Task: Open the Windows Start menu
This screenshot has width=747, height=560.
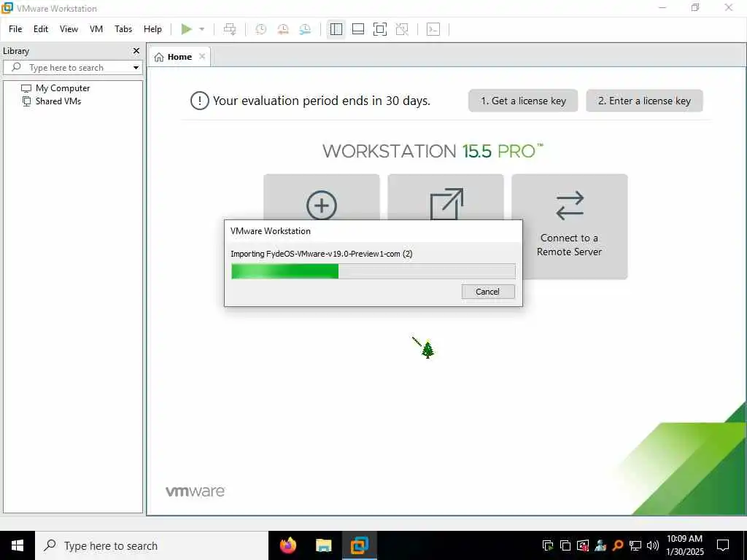Action: (x=18, y=545)
